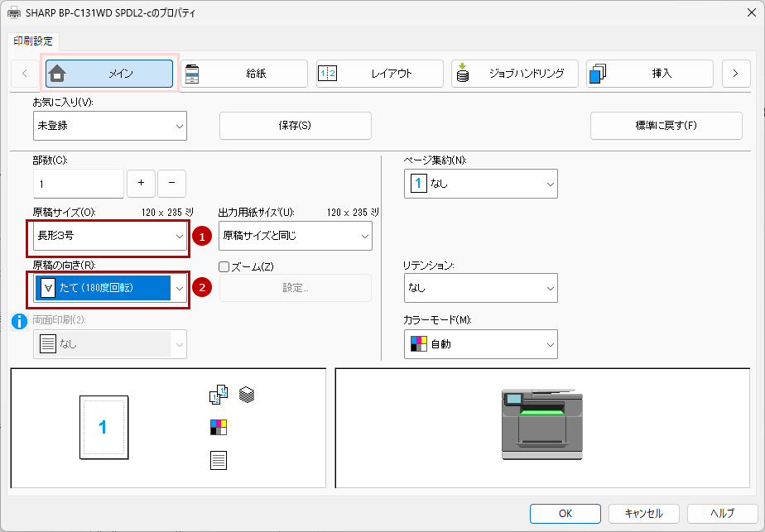Open the カラーモード dropdown set to 自動

480,344
